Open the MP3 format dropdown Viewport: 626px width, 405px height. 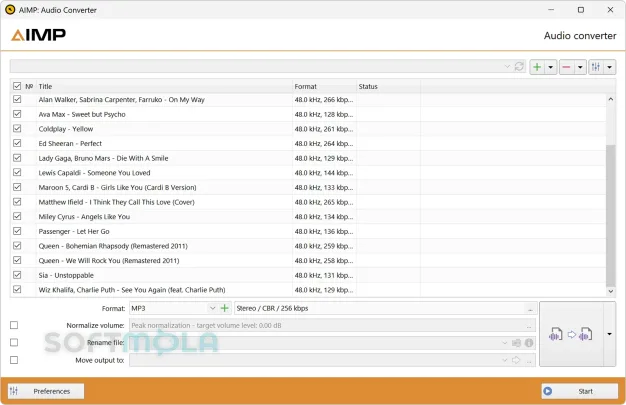[212, 308]
